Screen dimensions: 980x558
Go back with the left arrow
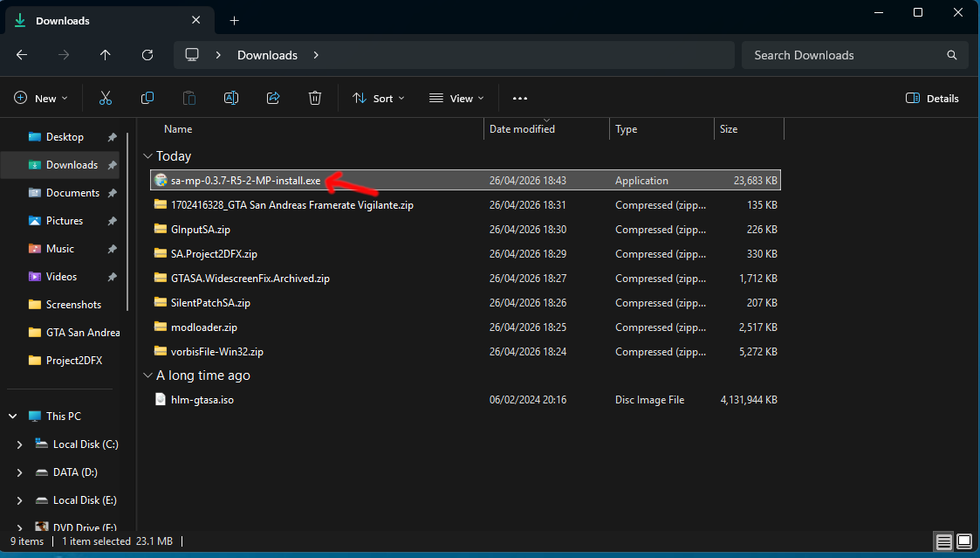pos(22,55)
